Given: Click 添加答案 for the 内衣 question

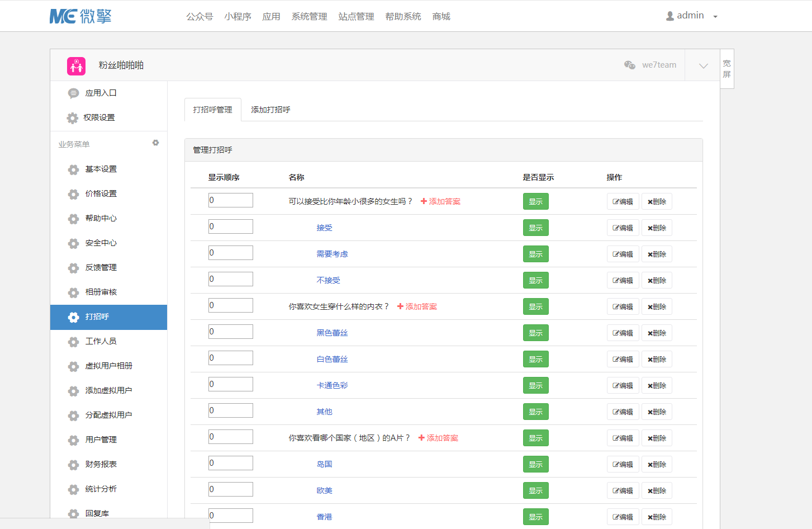Looking at the screenshot, I should click(x=417, y=306).
